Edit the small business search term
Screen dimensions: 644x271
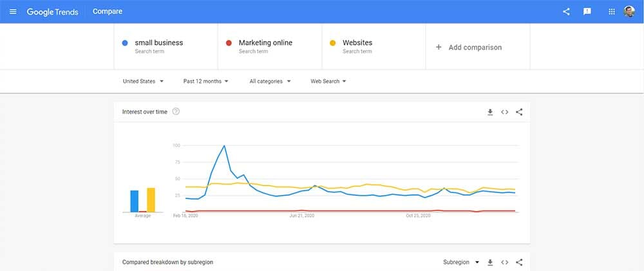tap(159, 42)
